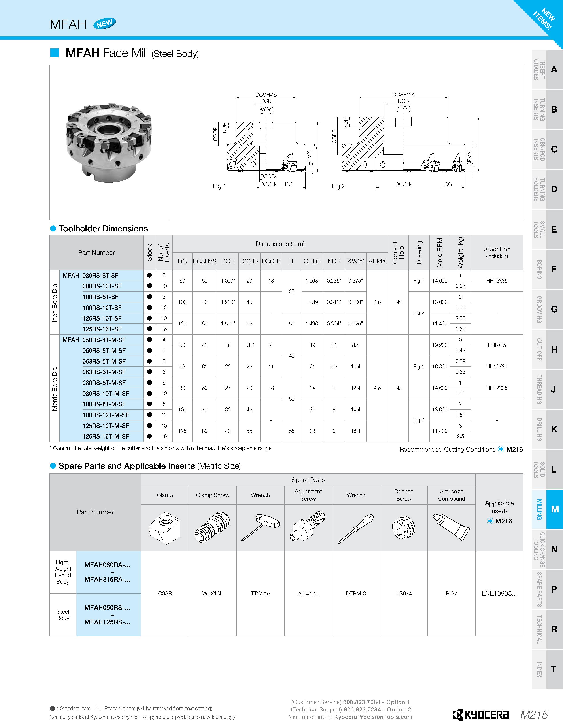
Task: Click the ENET0905... applicable insert code
Action: (x=499, y=594)
